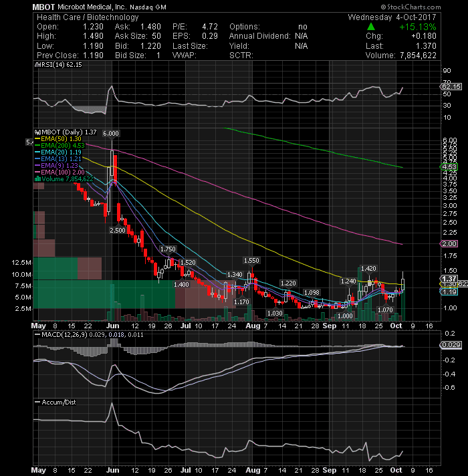The height and width of the screenshot is (476, 468).
Task: Select the yellow EMA(50) legend marker
Action: coord(37,139)
